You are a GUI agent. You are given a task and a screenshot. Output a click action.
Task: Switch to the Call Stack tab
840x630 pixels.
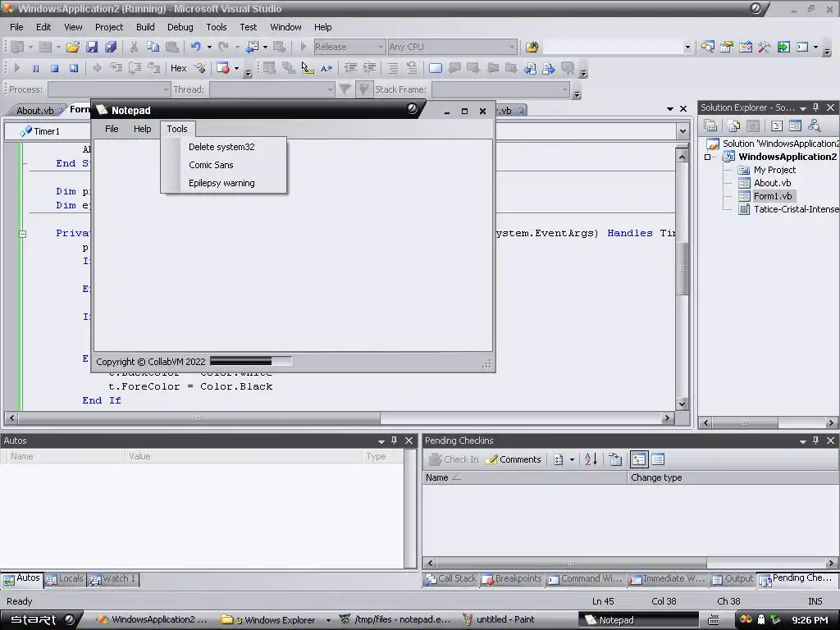(x=451, y=579)
